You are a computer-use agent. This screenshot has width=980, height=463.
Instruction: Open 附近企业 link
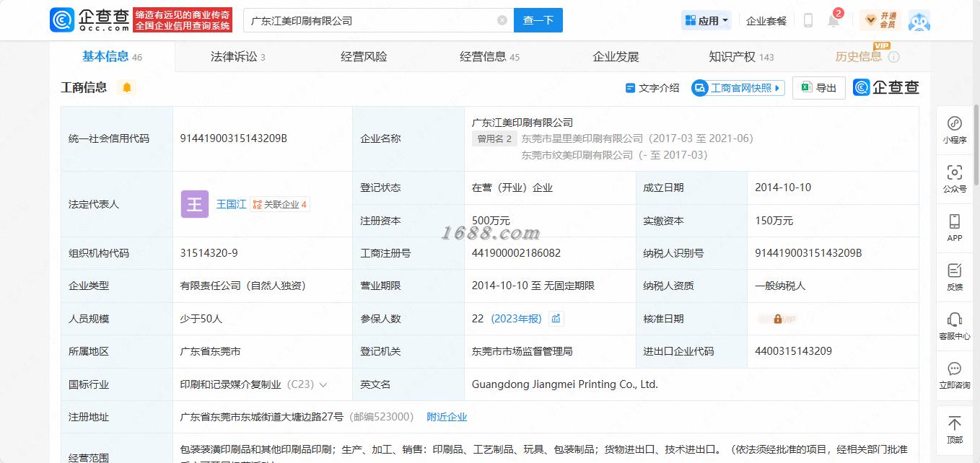pyautogui.click(x=447, y=416)
